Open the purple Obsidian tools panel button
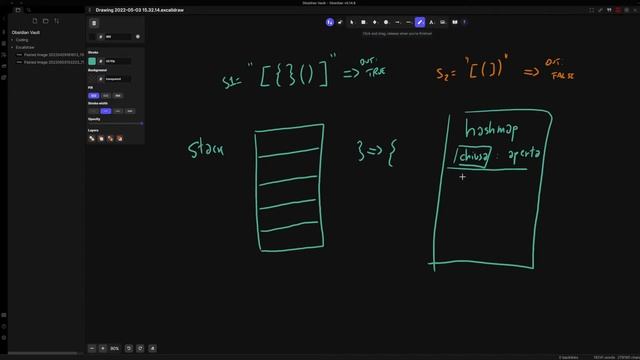The width and height of the screenshot is (640, 360). (329, 22)
